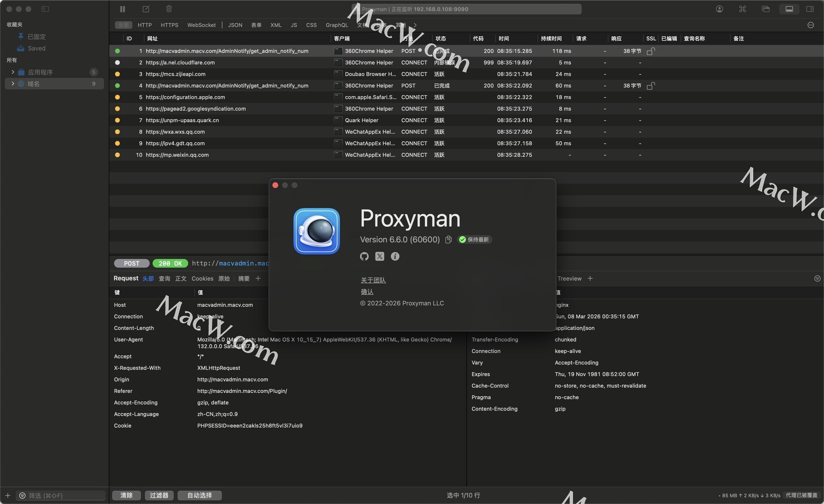824x504 pixels.
Task: Click the 清除 button
Action: coord(127,495)
